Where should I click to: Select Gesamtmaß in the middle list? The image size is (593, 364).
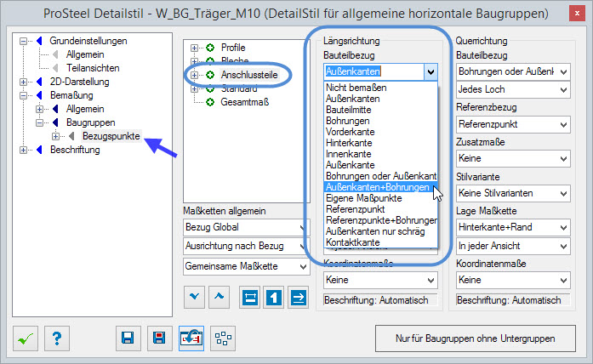(245, 102)
